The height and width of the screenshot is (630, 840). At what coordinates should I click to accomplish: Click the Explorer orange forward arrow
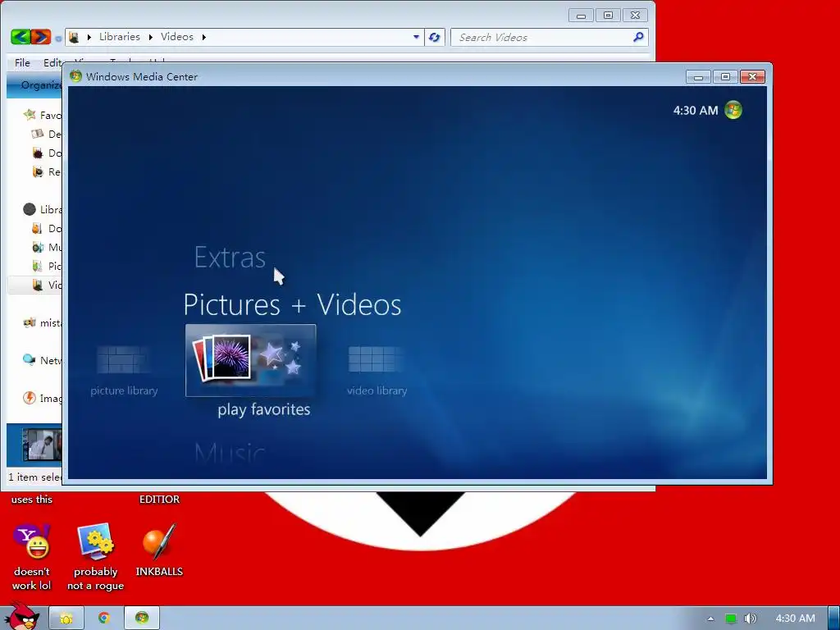coord(41,36)
